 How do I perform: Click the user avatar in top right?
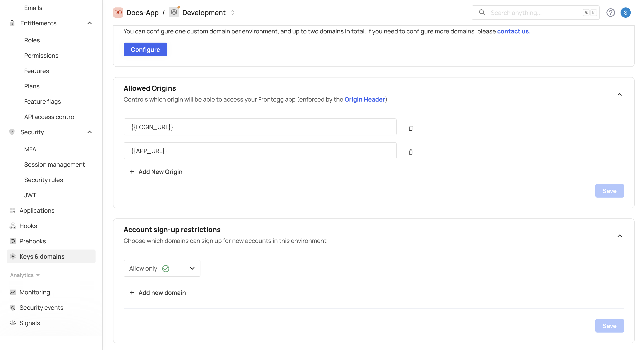tap(626, 13)
